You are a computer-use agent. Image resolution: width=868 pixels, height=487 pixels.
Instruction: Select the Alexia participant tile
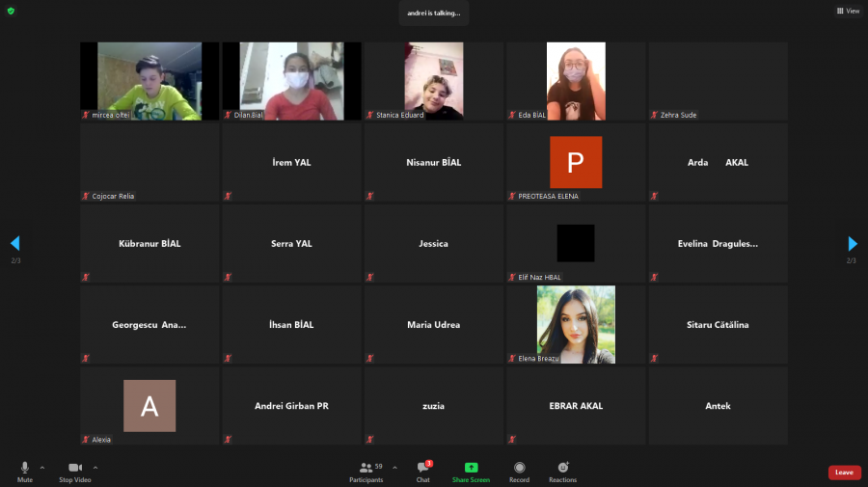coord(149,405)
